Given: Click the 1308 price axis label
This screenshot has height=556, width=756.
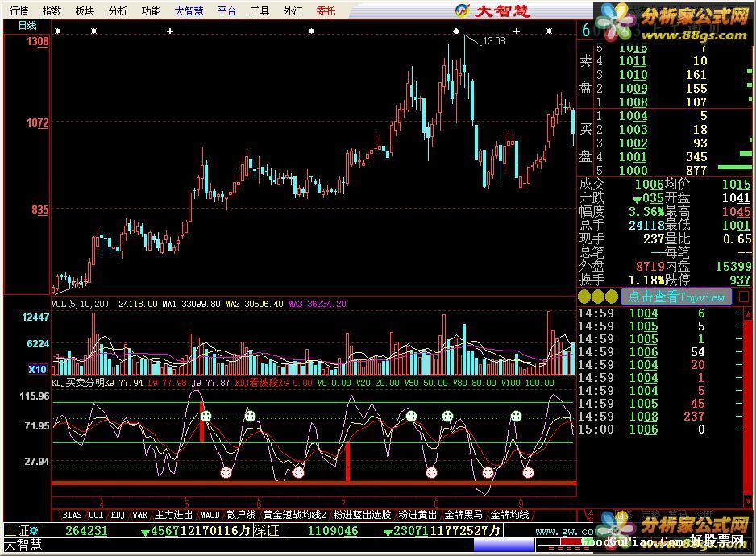Looking at the screenshot, I should (x=37, y=41).
